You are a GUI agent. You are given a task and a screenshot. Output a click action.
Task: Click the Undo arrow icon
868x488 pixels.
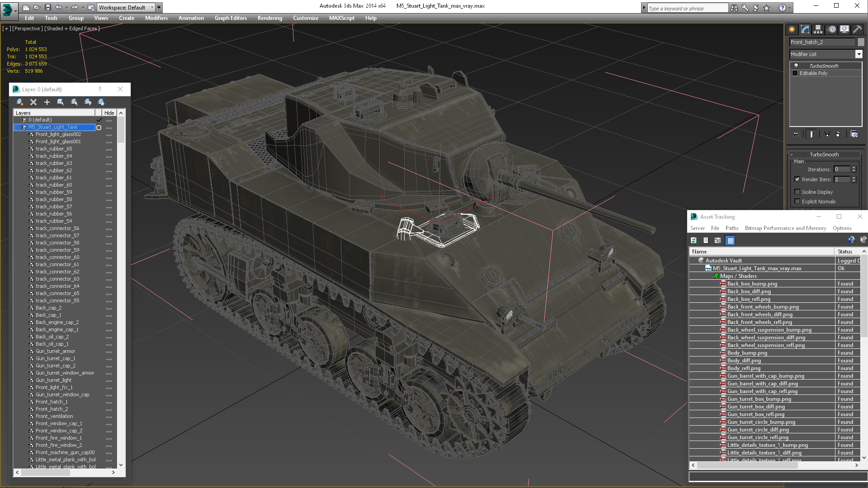(58, 7)
